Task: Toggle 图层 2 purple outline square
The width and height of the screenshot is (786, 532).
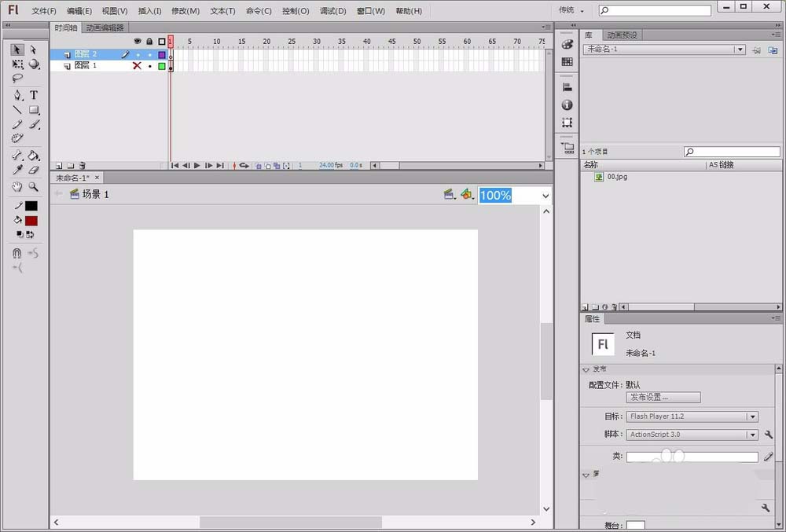Action: click(162, 54)
